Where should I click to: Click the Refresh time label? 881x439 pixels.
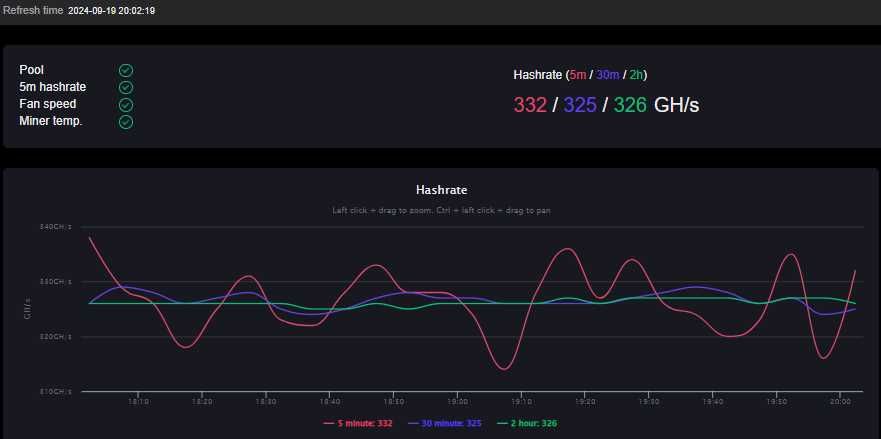[x=33, y=11]
